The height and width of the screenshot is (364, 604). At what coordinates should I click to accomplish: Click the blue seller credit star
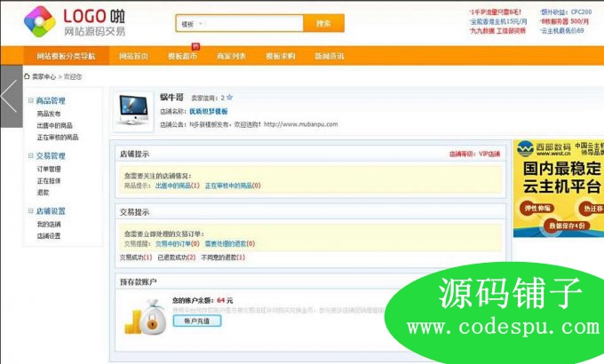coord(229,98)
